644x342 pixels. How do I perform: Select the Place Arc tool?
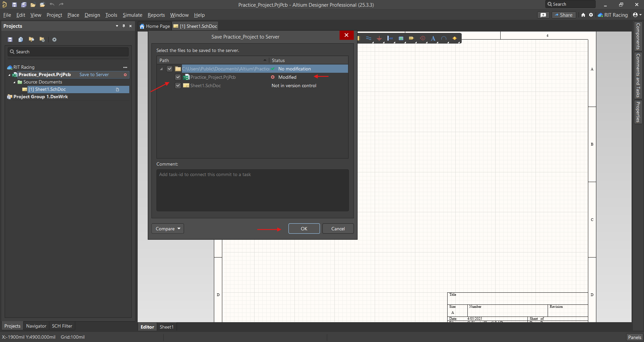pos(444,38)
